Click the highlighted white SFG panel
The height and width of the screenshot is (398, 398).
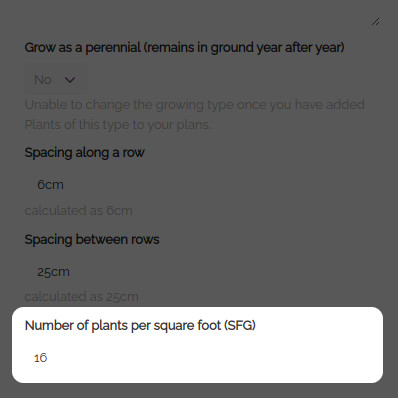[x=197, y=345]
